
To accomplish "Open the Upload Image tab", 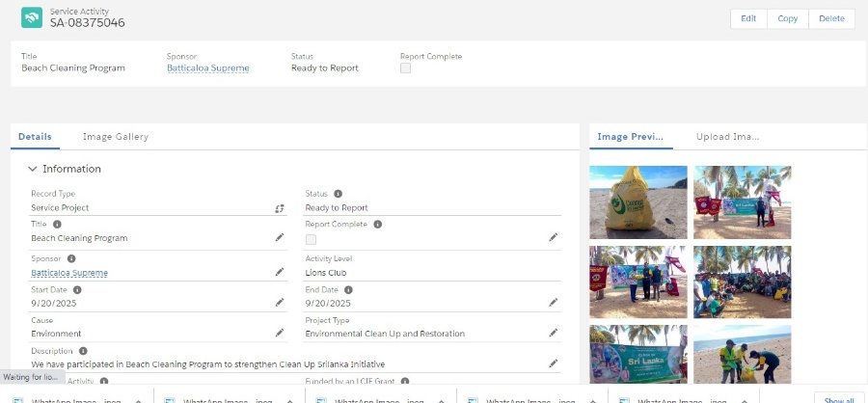I will [727, 137].
